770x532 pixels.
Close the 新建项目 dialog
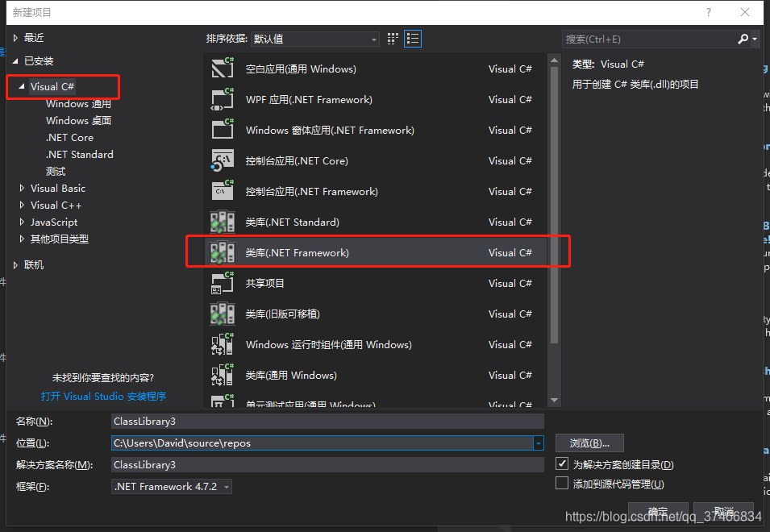pyautogui.click(x=745, y=12)
